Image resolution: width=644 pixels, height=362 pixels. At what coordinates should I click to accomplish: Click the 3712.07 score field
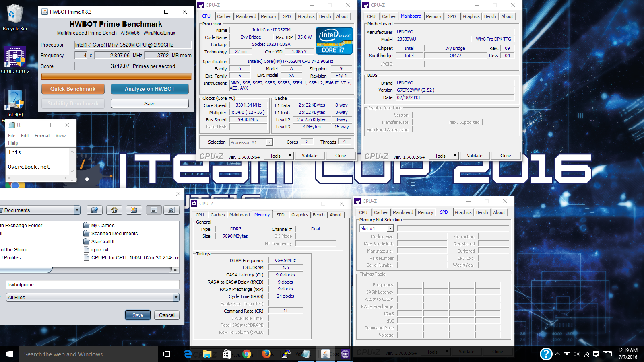(103, 66)
